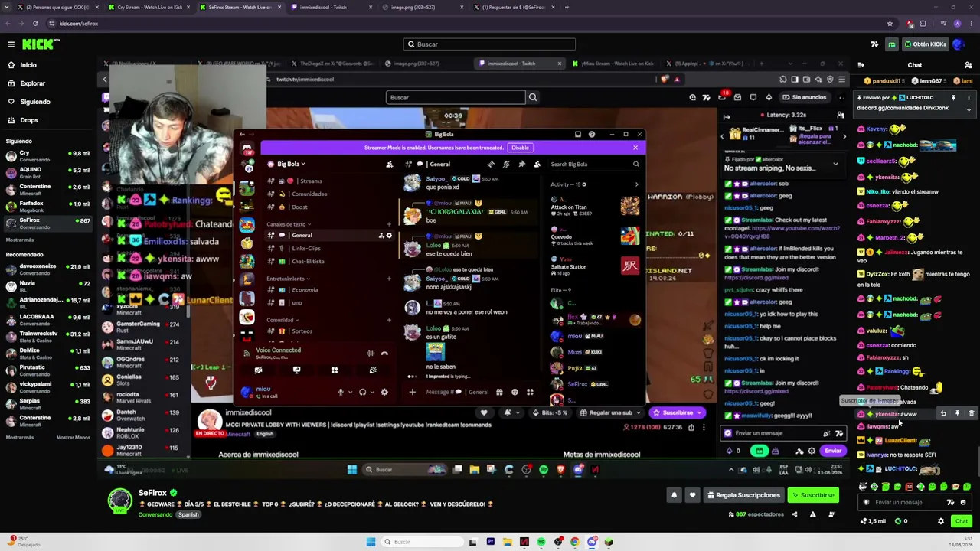Open Chrome profile avatar
Viewport: 980px width, 551px height.
[957, 24]
